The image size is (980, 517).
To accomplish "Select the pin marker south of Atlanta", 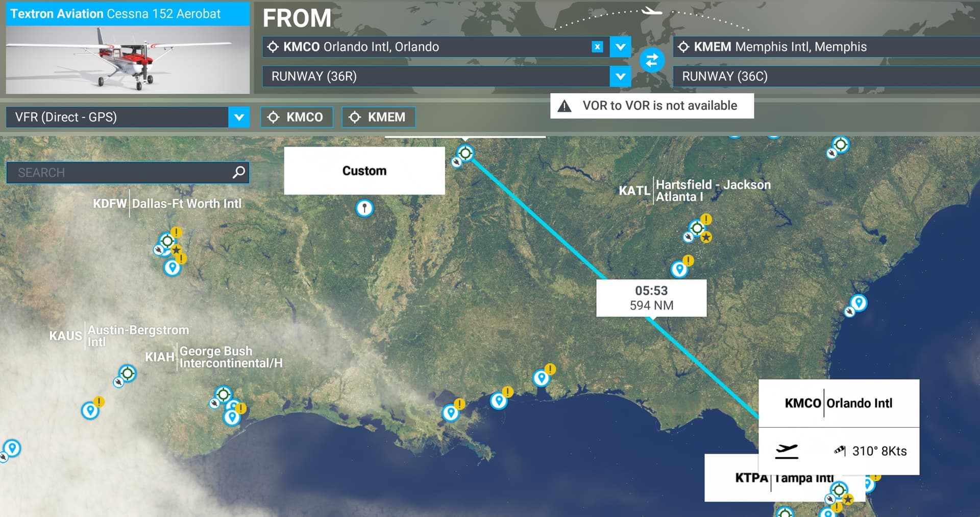I will coord(679,269).
